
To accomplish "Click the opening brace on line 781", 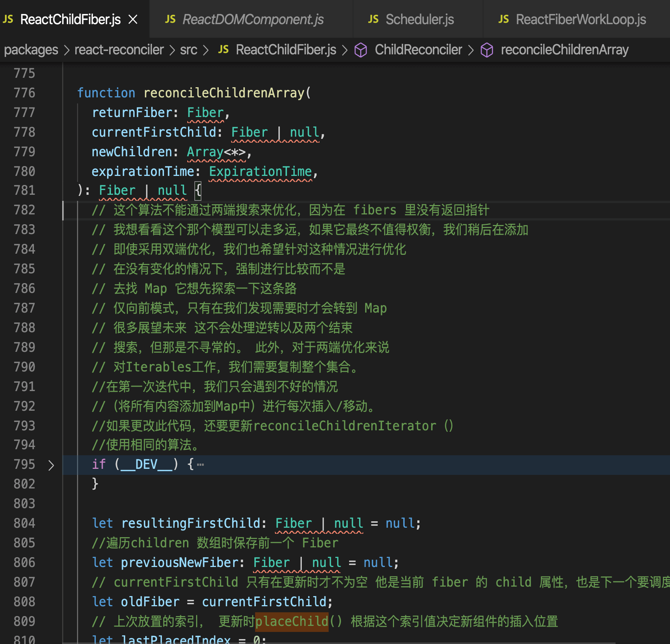I will 198,190.
